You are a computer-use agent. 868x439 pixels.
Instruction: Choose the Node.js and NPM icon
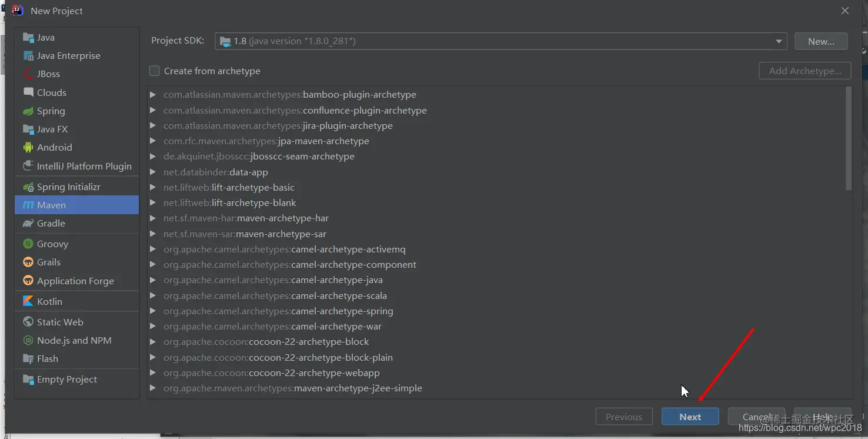coord(28,341)
